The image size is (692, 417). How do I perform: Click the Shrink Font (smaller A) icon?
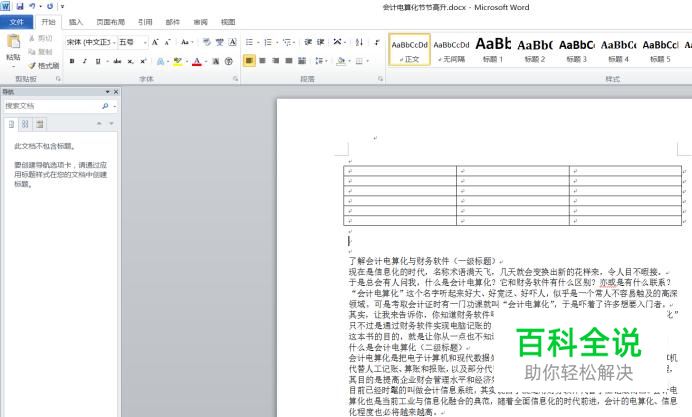[x=168, y=42]
